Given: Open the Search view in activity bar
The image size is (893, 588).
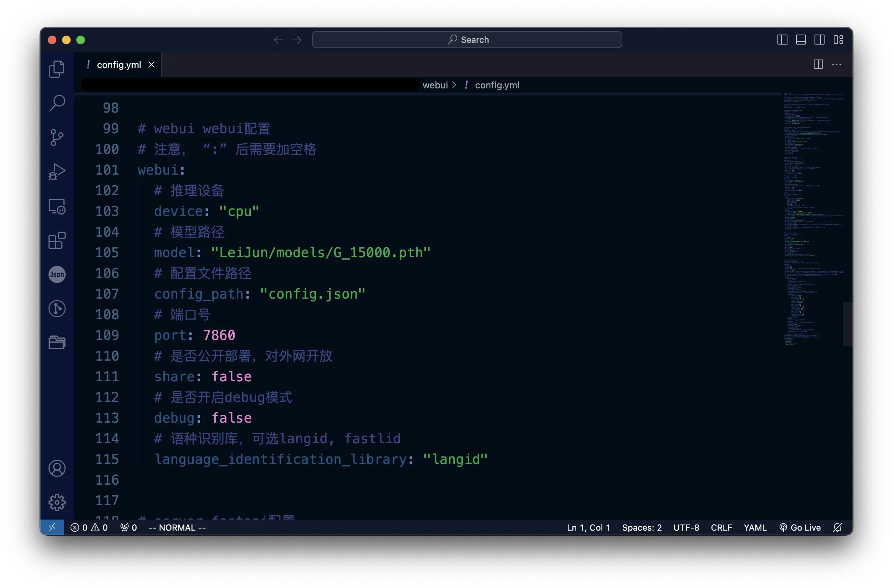Looking at the screenshot, I should 57,103.
